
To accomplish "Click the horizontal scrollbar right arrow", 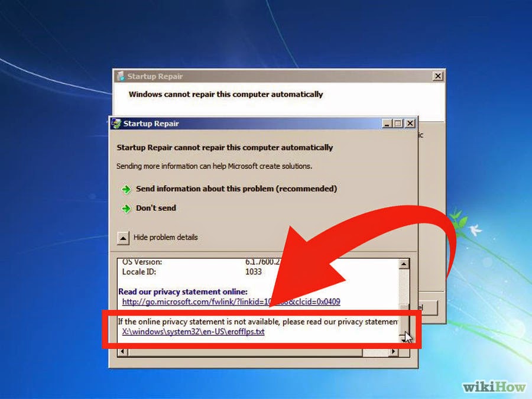I will (393, 352).
